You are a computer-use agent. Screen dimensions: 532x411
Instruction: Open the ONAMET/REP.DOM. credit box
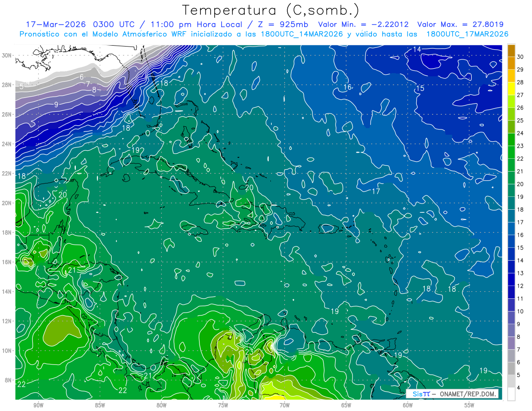[x=452, y=394]
